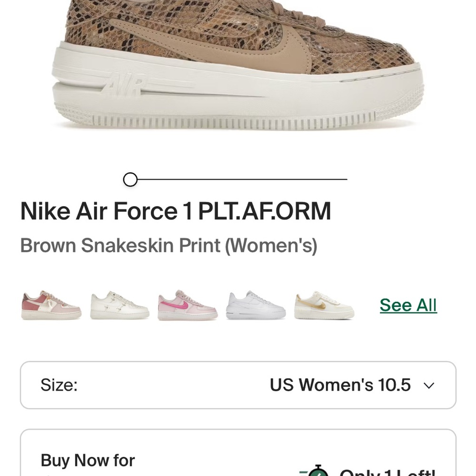Image resolution: width=476 pixels, height=476 pixels.
Task: Open the See All colorways link
Action: tap(408, 305)
